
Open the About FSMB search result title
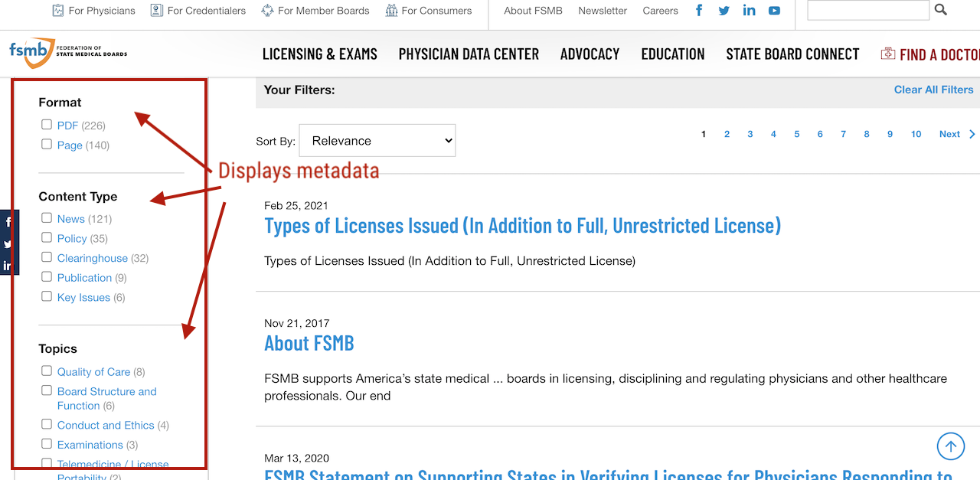pos(309,343)
